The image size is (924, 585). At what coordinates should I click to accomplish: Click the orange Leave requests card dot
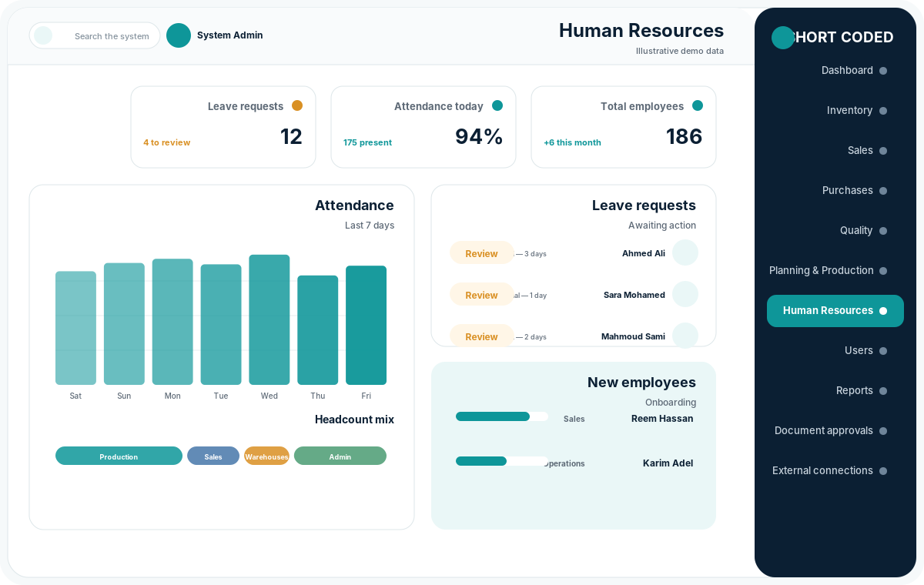297,105
